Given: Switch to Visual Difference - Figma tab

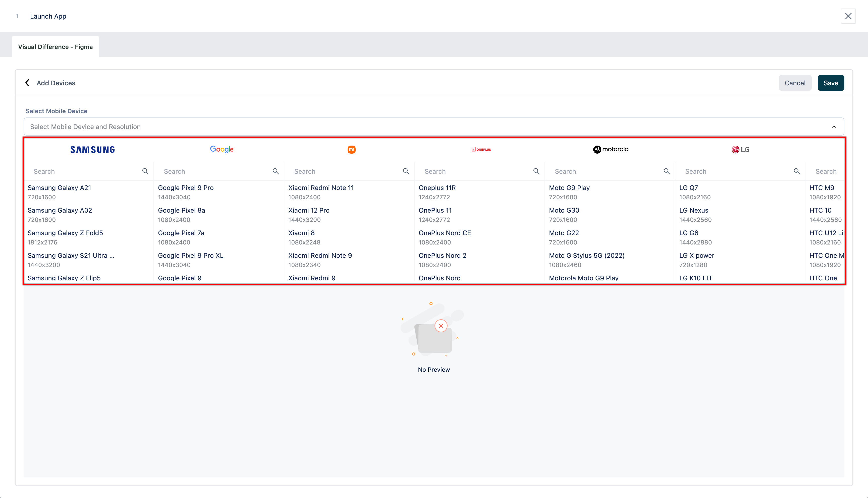Looking at the screenshot, I should [x=56, y=47].
